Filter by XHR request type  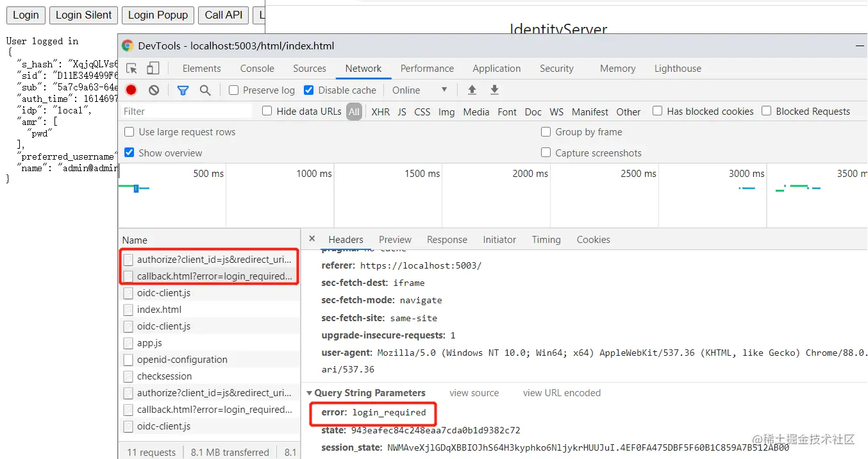(x=380, y=112)
